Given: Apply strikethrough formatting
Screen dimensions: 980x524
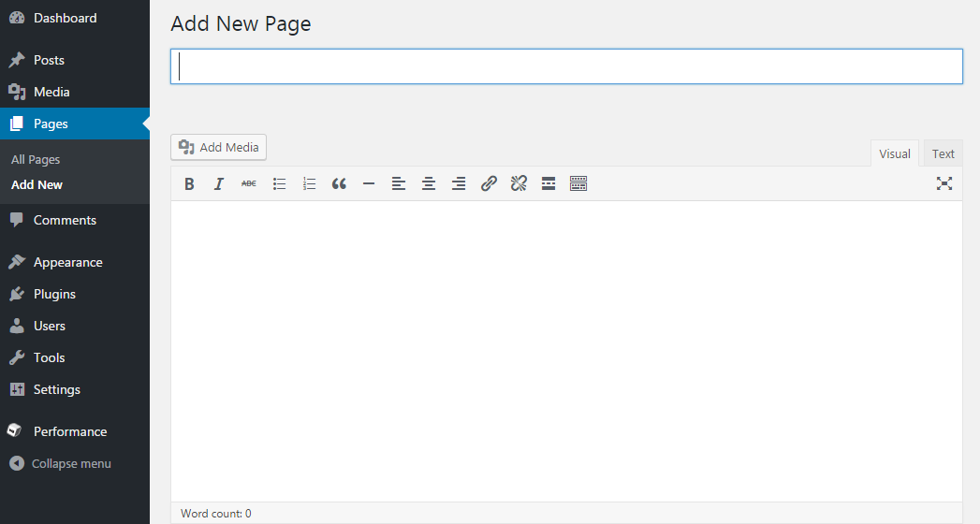Looking at the screenshot, I should [x=249, y=183].
